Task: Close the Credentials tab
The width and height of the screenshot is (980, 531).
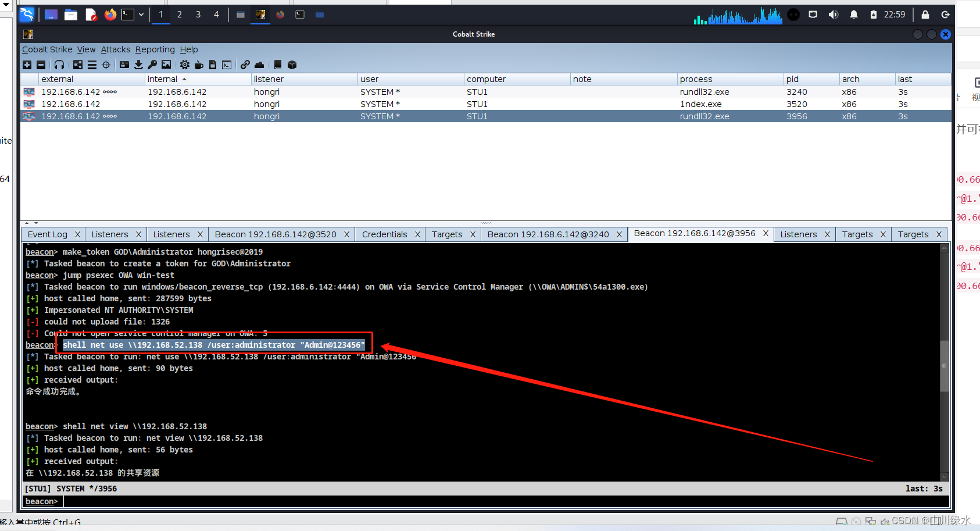Action: [x=417, y=234]
